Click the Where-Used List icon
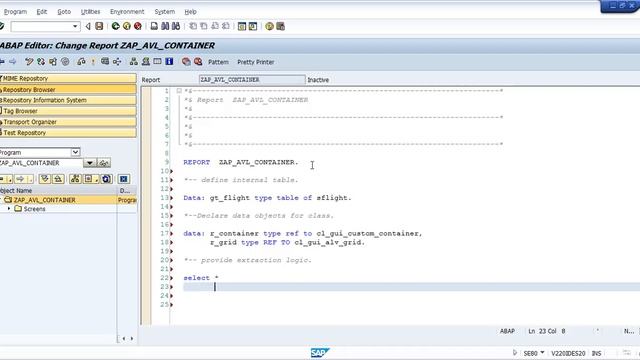 (117, 62)
